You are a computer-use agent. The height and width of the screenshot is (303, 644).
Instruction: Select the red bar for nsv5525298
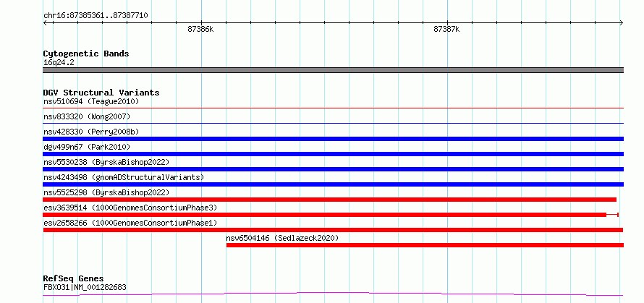[x=329, y=200]
